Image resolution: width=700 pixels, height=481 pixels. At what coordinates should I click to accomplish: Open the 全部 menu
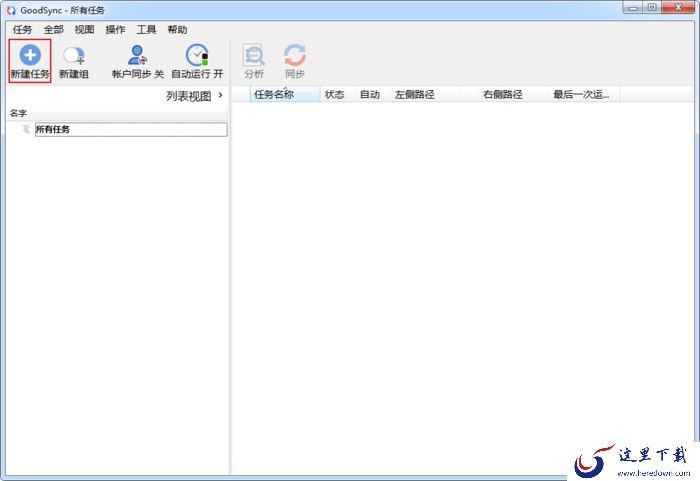coord(54,29)
